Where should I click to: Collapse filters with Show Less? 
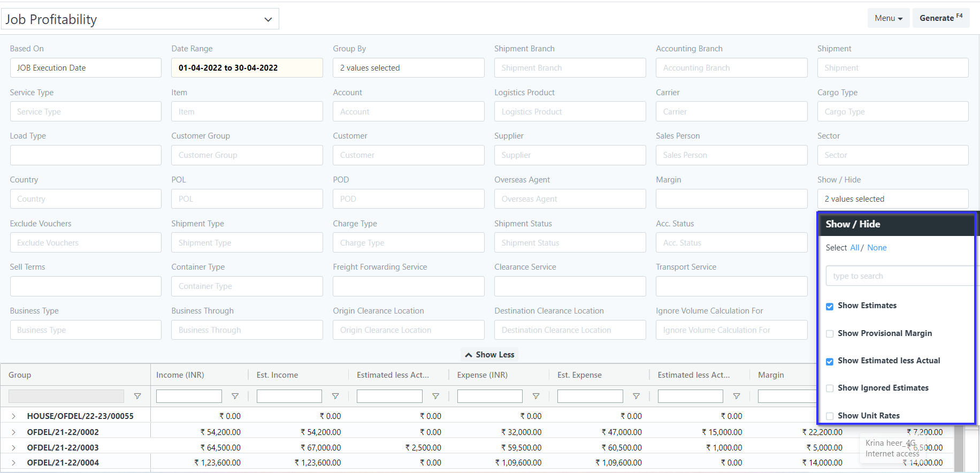490,355
